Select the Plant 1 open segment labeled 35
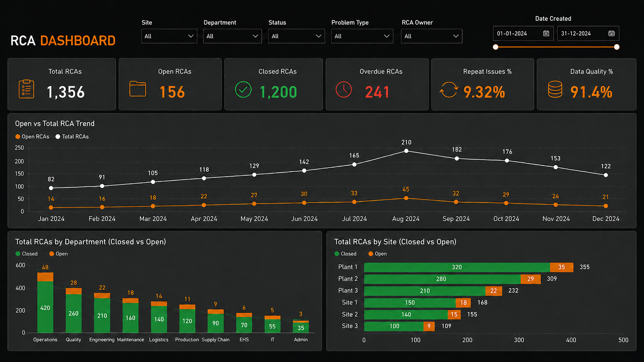Screen dimensions: 644x362 point(562,267)
